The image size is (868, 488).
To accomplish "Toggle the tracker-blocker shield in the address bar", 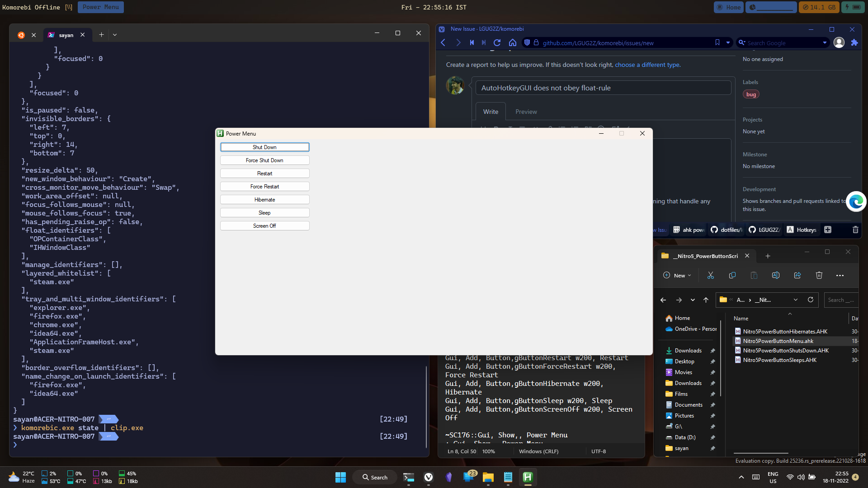I will (526, 43).
